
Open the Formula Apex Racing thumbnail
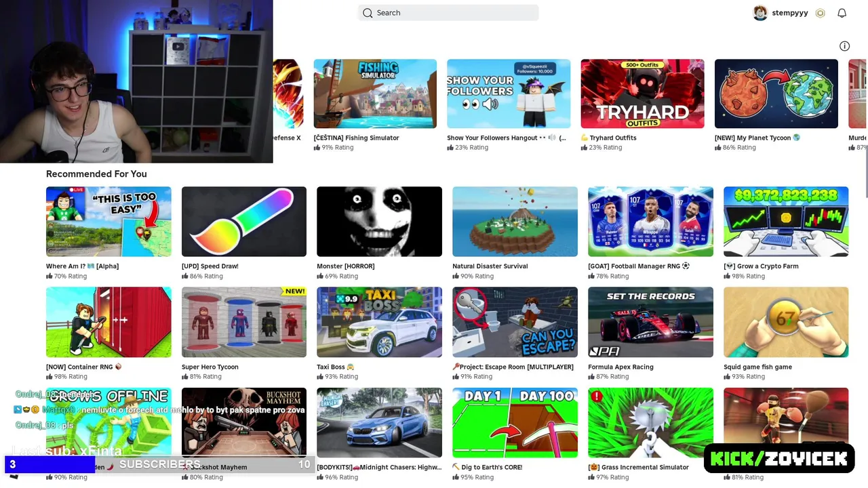[650, 322]
